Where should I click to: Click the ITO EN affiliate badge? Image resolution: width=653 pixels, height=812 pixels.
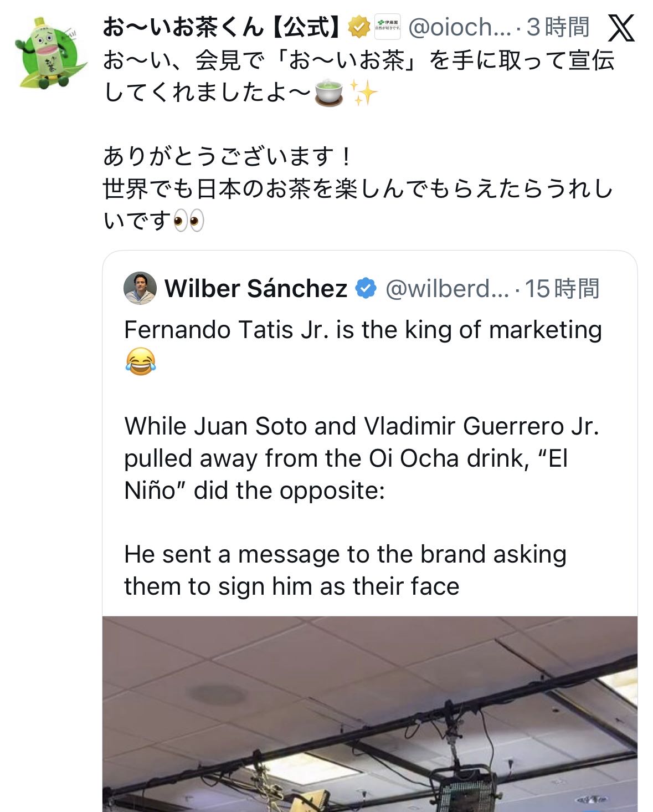coord(388,27)
